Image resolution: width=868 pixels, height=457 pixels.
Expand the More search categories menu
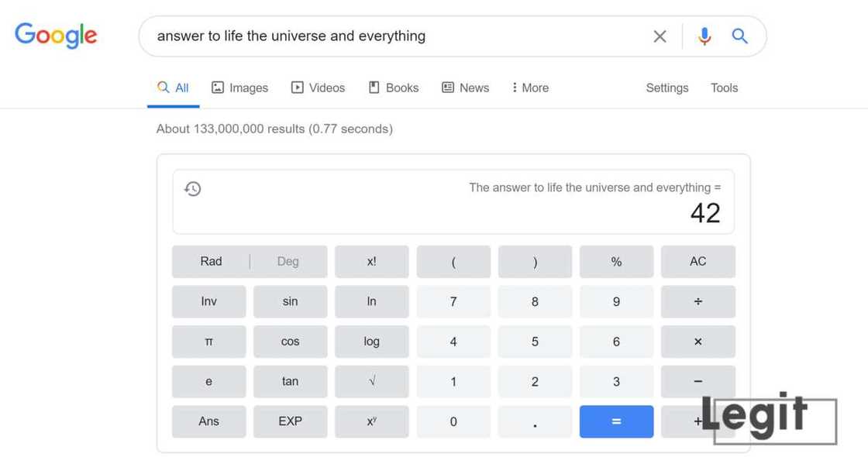point(530,88)
